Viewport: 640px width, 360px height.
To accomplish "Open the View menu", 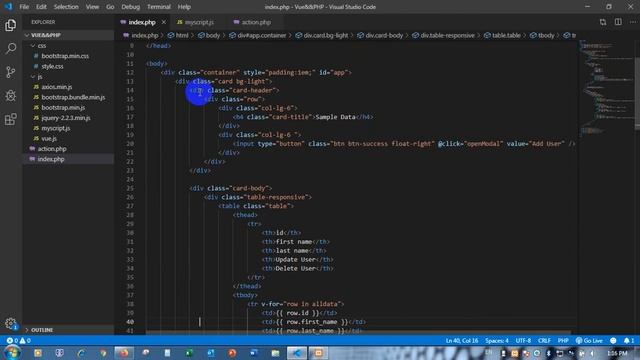I will click(92, 7).
